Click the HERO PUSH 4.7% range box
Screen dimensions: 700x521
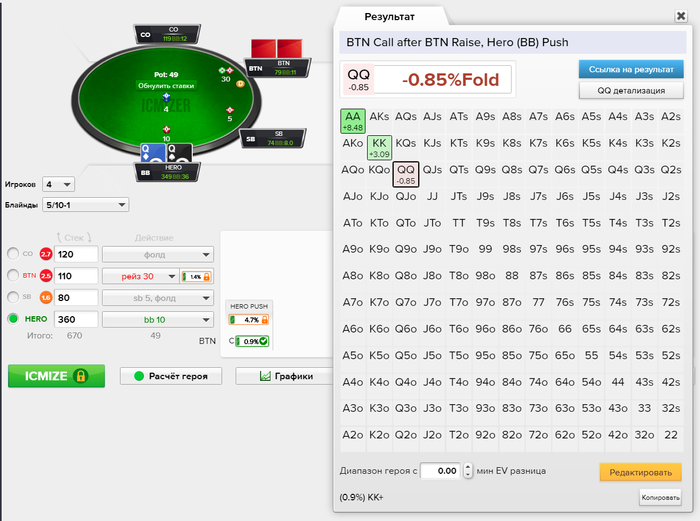tap(249, 320)
